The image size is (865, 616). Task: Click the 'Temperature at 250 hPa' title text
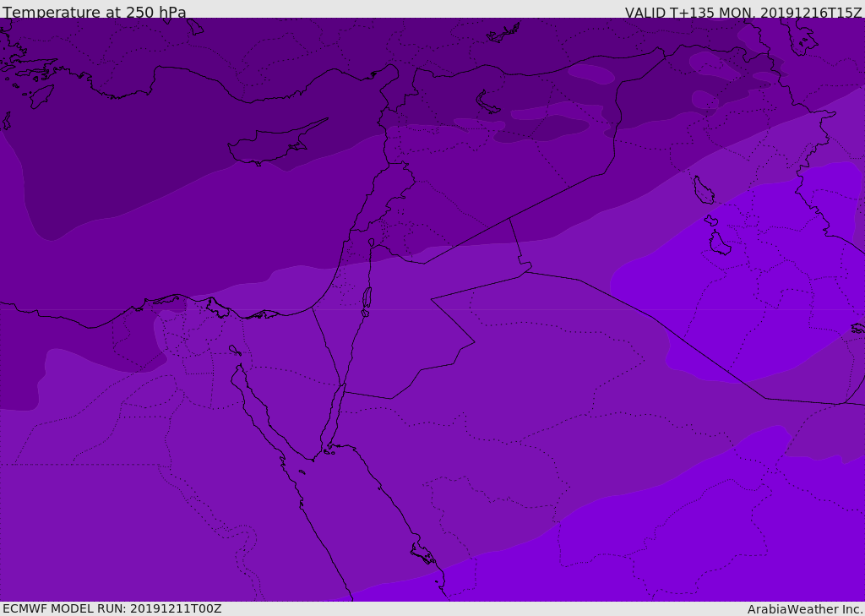coord(95,12)
